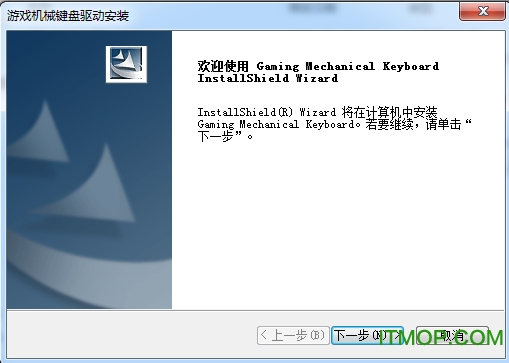509x363 pixels.
Task: Click the 下一步 (N) next button
Action: coord(367,335)
